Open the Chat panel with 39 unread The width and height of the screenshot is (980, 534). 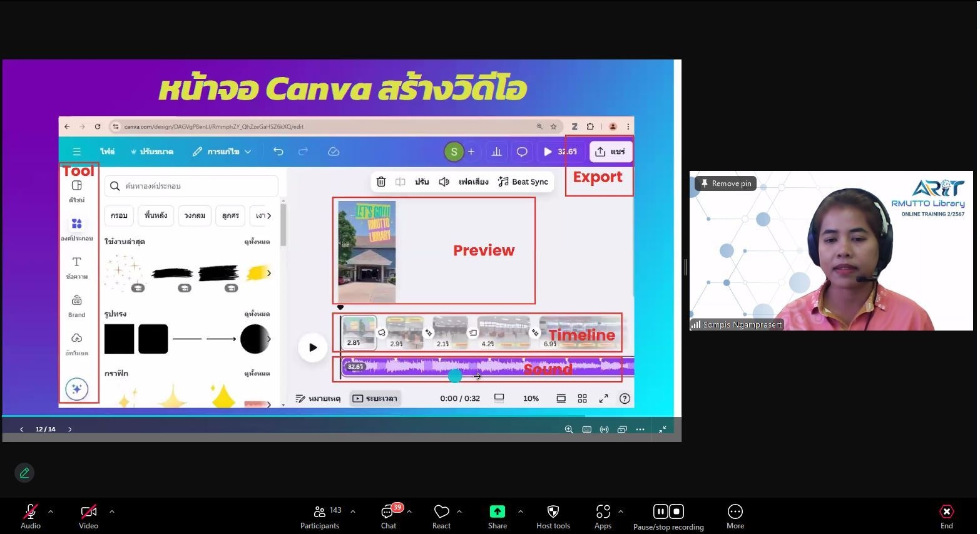click(389, 517)
